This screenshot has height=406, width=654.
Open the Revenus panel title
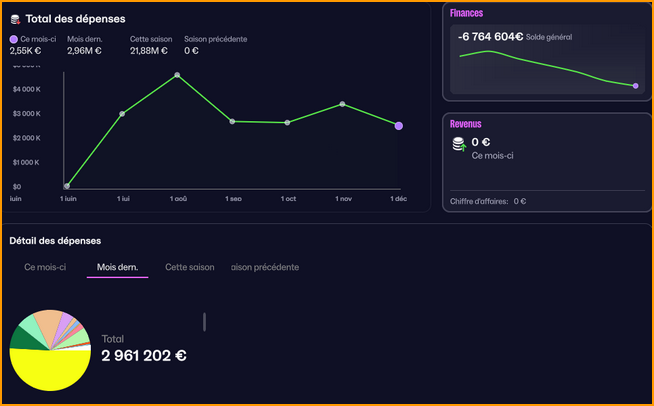click(x=466, y=124)
